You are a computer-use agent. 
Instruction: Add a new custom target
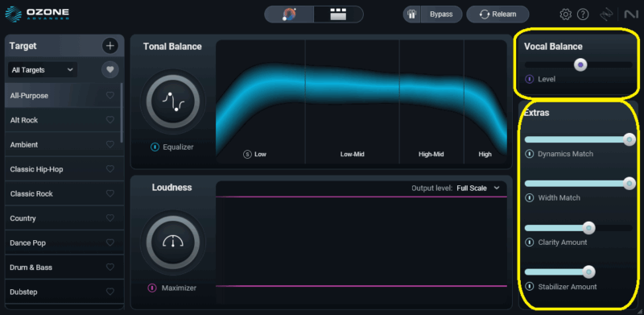click(x=110, y=46)
